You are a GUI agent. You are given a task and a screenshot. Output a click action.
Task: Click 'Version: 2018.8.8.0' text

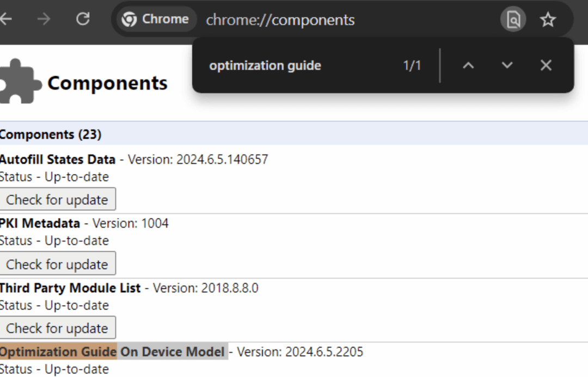pos(205,288)
